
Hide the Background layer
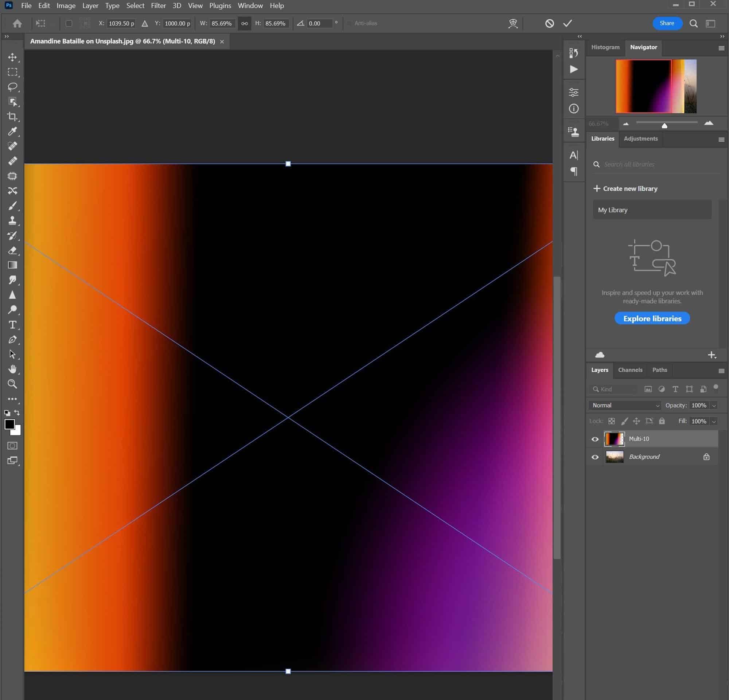coord(595,457)
